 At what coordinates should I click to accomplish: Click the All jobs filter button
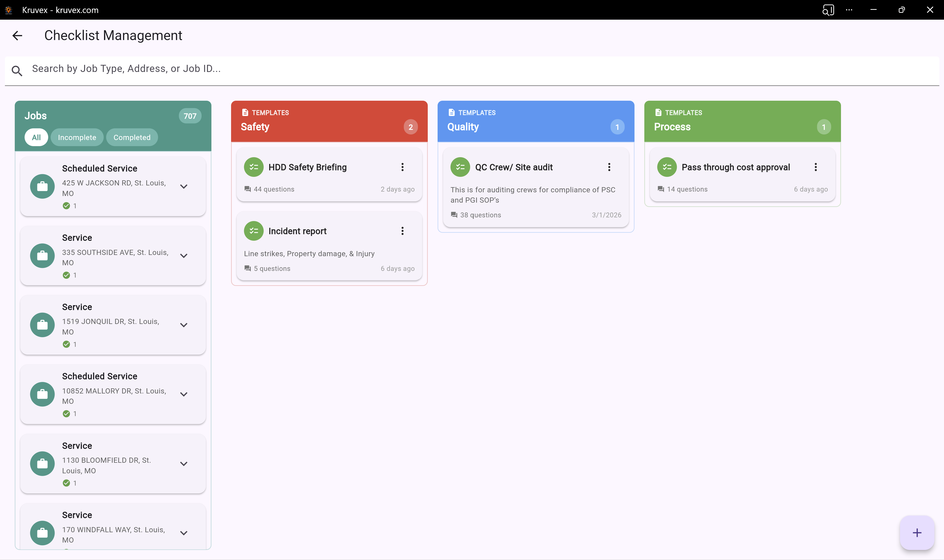(x=36, y=137)
